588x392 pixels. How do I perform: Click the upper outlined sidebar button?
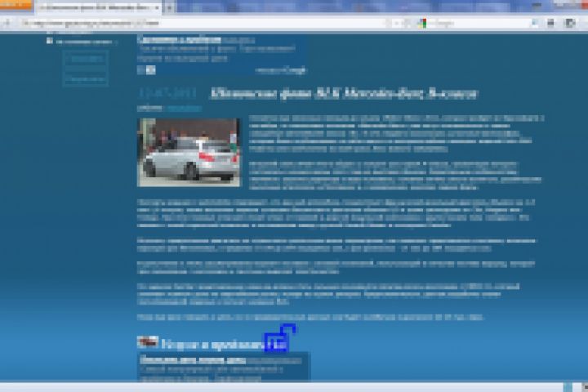[86, 59]
